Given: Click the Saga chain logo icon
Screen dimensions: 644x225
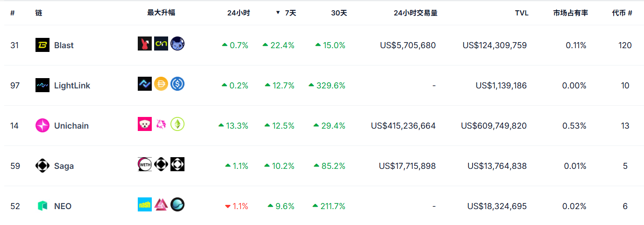Looking at the screenshot, I should (42, 166).
